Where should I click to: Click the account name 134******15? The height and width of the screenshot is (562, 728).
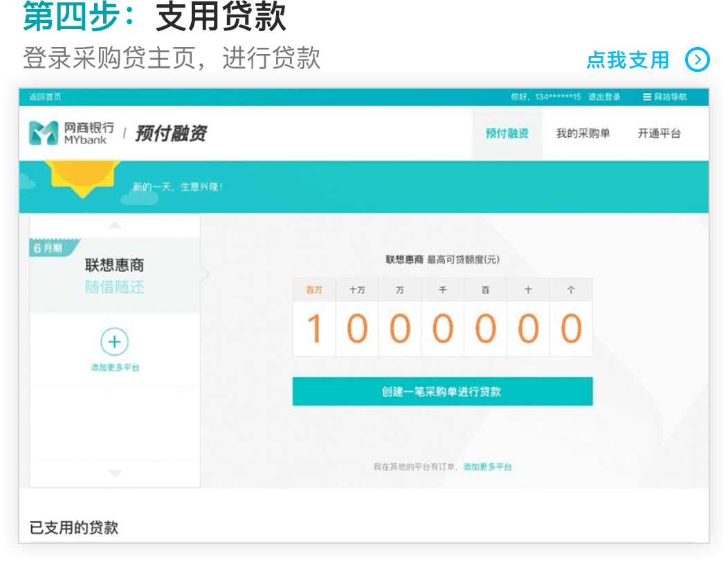pyautogui.click(x=558, y=97)
